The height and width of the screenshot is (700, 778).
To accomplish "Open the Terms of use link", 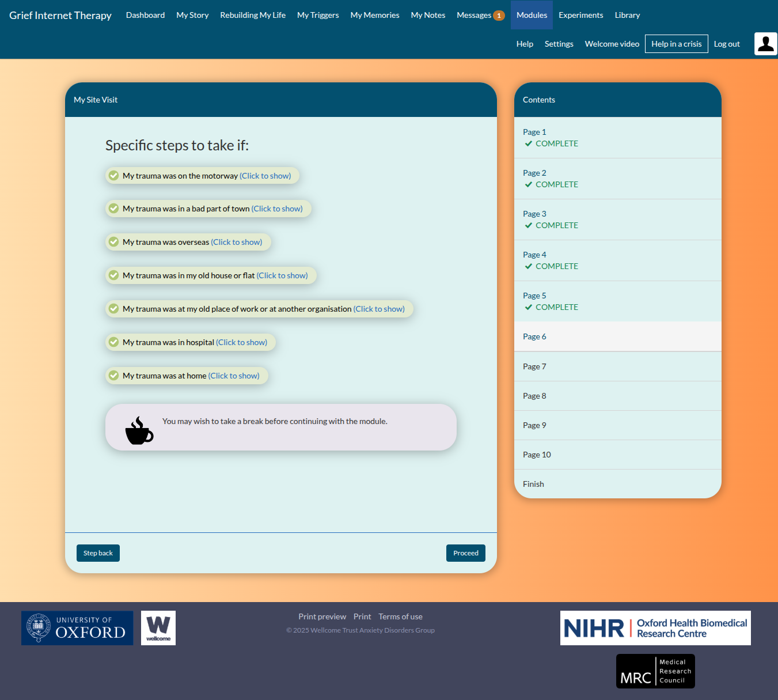I will pos(400,616).
